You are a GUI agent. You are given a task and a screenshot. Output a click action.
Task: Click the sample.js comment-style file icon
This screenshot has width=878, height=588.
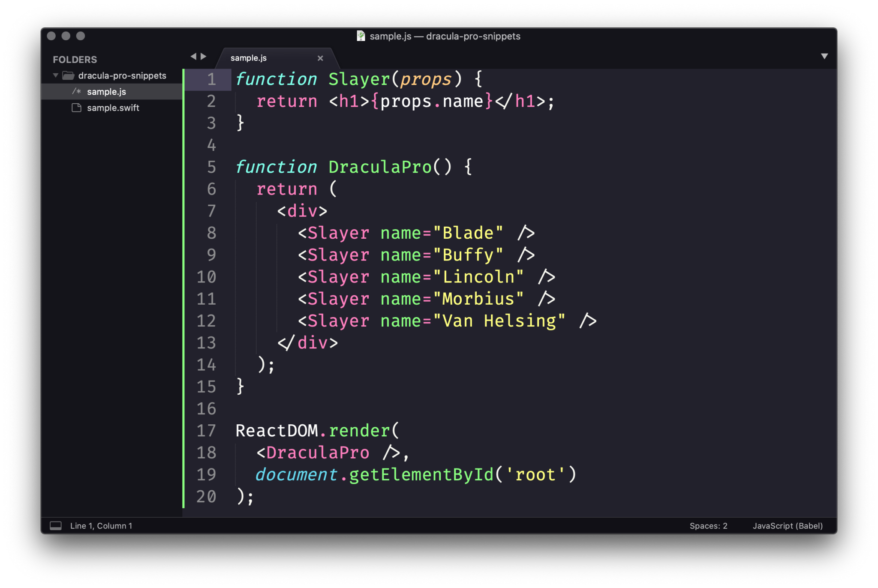pyautogui.click(x=76, y=91)
